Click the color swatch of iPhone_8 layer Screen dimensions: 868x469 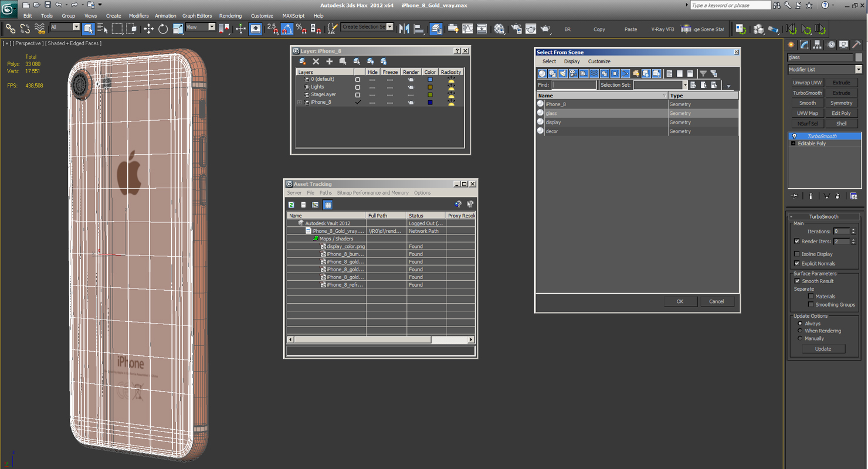430,102
